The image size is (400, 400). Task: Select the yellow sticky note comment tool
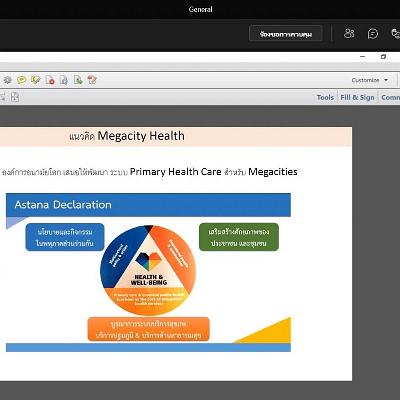pyautogui.click(x=22, y=80)
